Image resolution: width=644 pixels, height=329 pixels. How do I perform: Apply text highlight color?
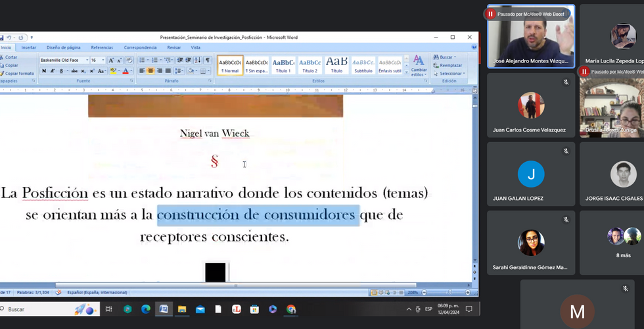[113, 71]
